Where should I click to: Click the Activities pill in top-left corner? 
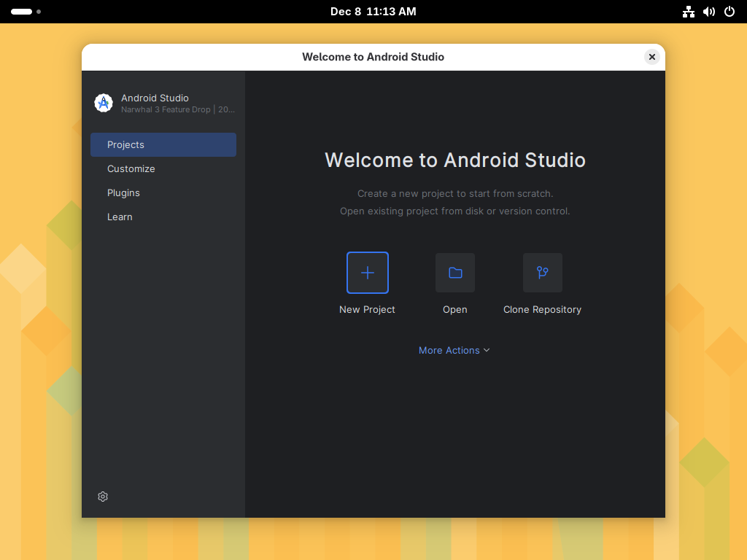click(x=22, y=12)
